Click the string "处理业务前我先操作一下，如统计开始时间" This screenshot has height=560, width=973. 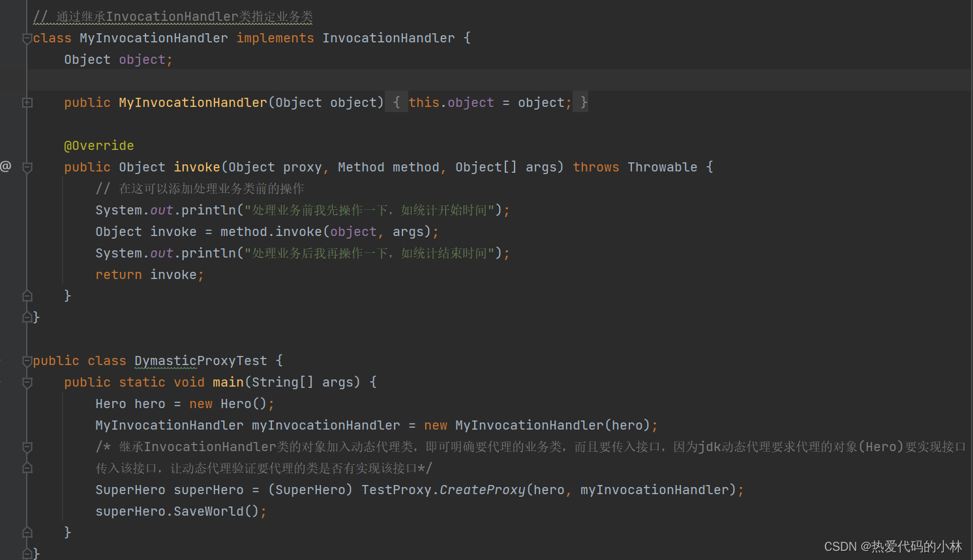click(x=369, y=210)
